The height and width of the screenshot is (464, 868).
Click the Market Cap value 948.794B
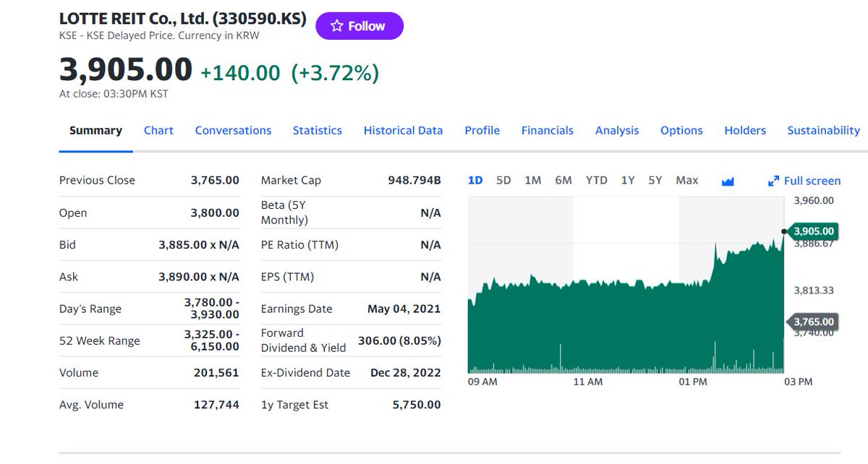point(414,180)
